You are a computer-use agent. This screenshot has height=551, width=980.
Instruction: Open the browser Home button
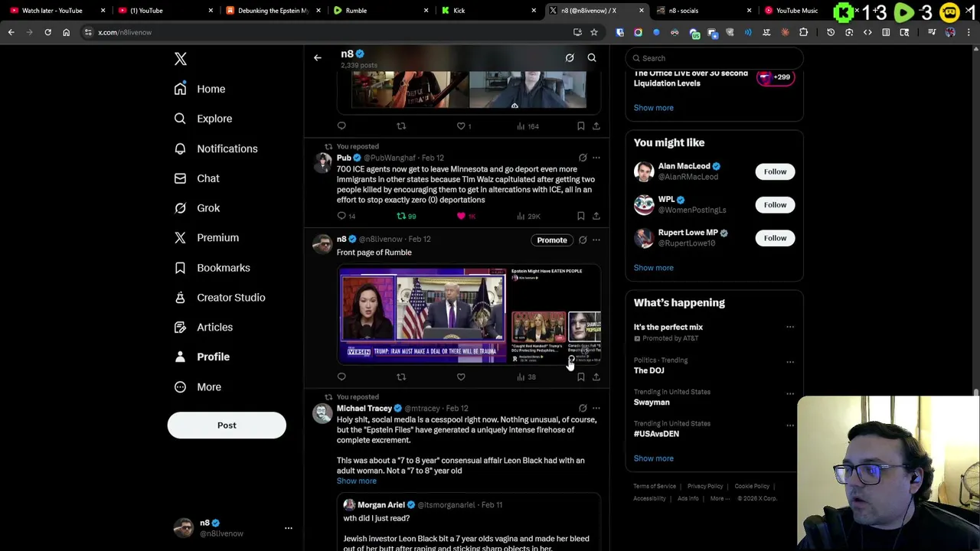pyautogui.click(x=66, y=32)
